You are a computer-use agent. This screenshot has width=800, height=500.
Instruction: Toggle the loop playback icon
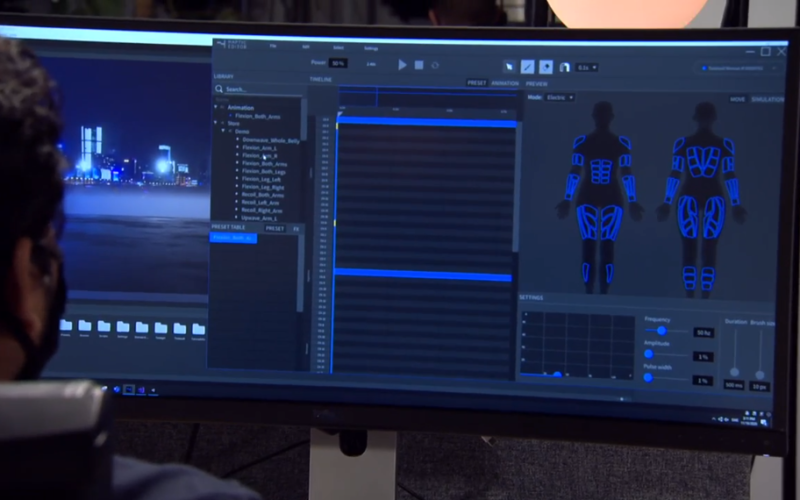point(435,65)
